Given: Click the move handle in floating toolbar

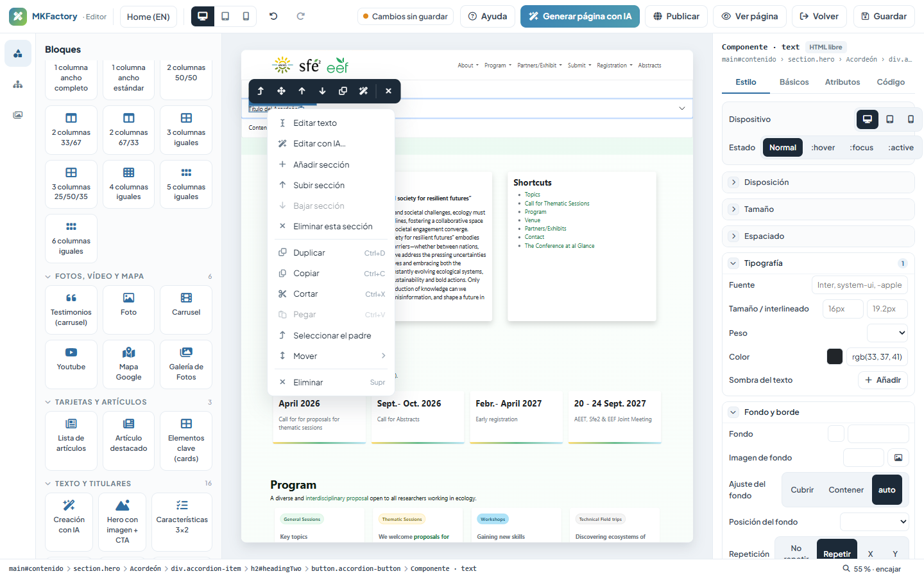Looking at the screenshot, I should coord(281,91).
